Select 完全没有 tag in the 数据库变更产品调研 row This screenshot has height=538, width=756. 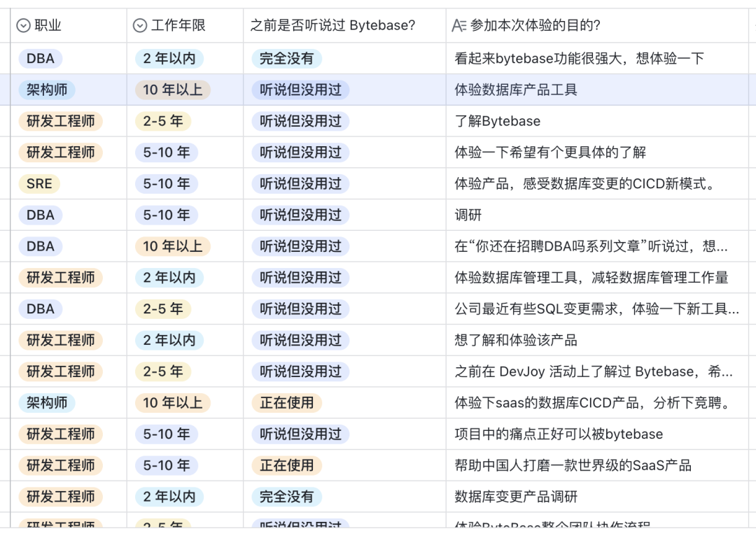[x=286, y=497]
